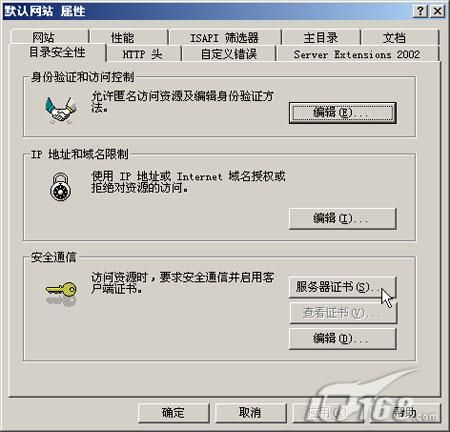
Task: Select the 目录安全性 tab
Action: pos(57,52)
